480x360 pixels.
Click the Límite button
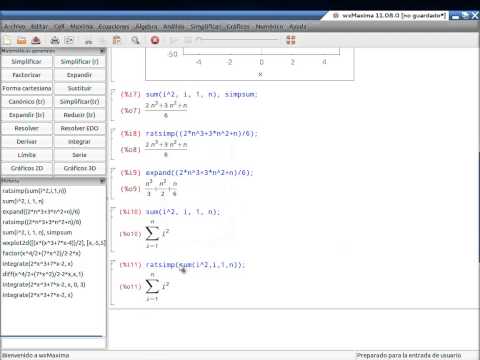coord(27,155)
